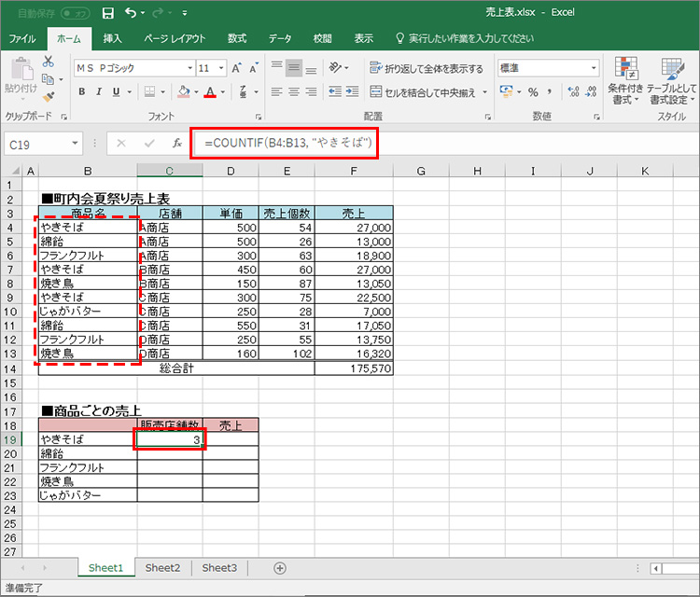Click the percent style icon

point(533,92)
